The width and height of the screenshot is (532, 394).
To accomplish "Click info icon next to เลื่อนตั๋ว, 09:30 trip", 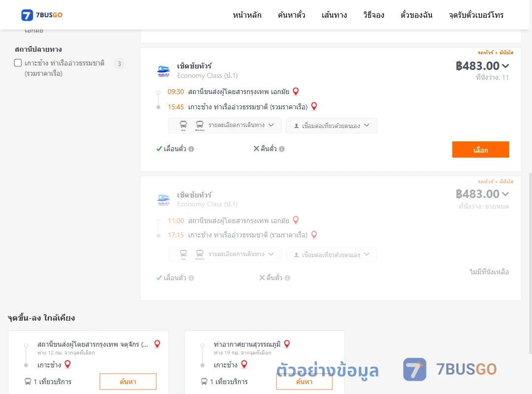I will pos(191,149).
